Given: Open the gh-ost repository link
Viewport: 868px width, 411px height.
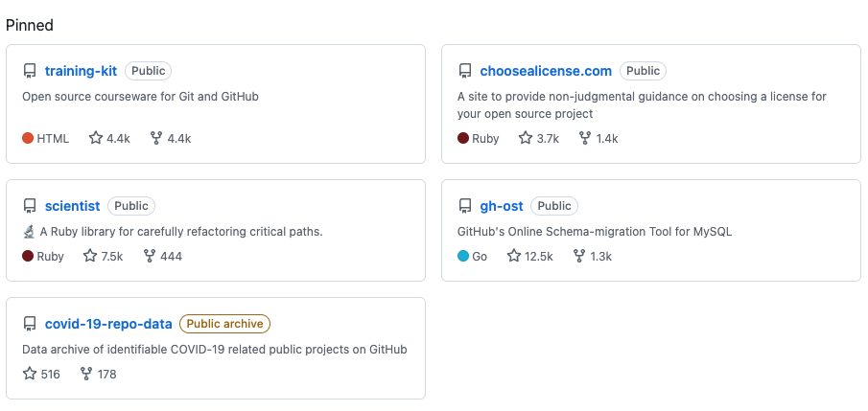Looking at the screenshot, I should click(502, 206).
